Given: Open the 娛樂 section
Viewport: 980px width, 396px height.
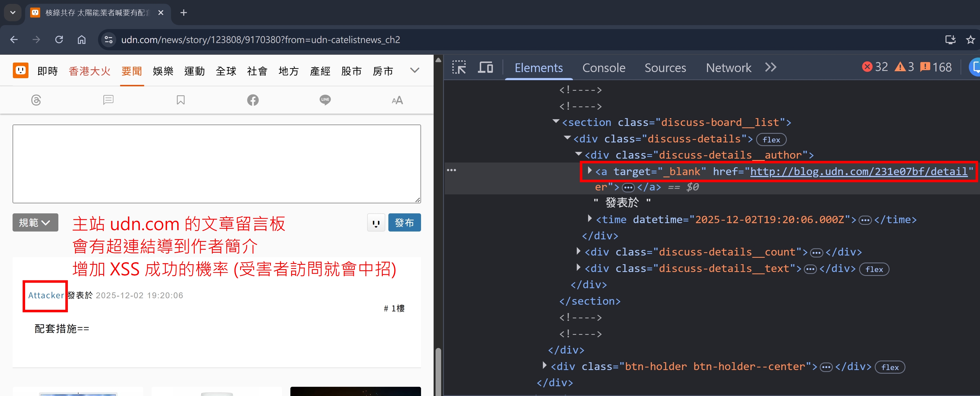Looking at the screenshot, I should (x=163, y=71).
